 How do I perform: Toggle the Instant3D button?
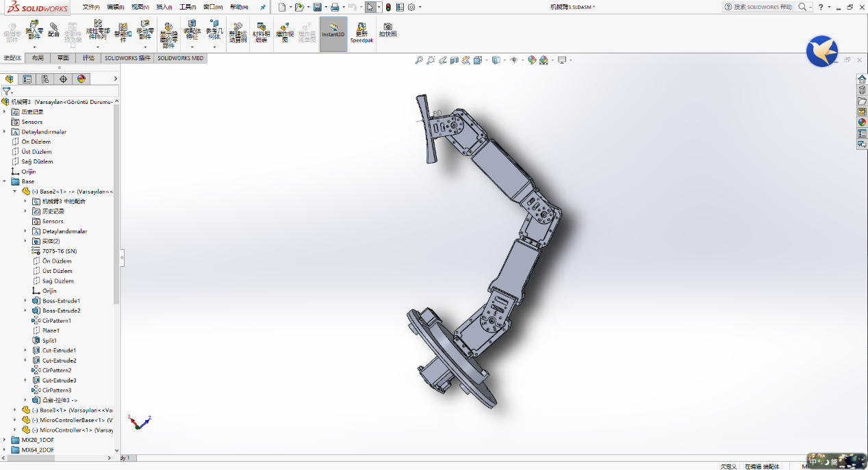[x=333, y=31]
